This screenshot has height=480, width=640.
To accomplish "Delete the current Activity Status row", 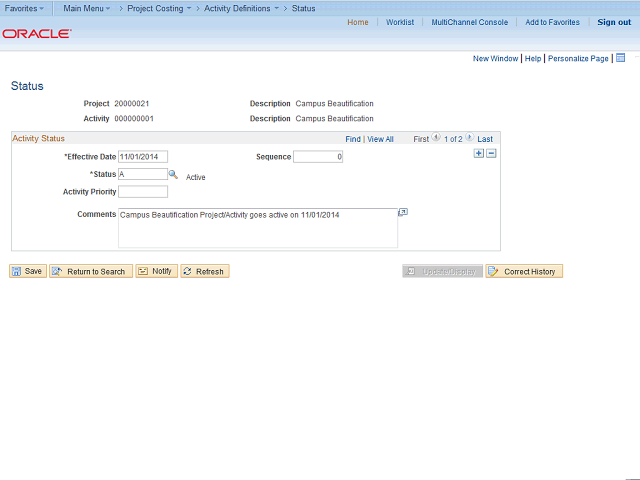I will pos(491,153).
